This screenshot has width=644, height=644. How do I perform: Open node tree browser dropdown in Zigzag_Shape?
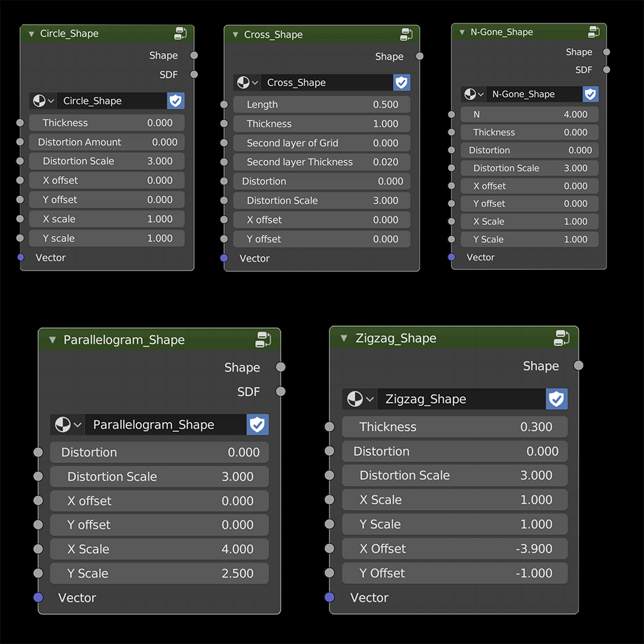coord(359,399)
